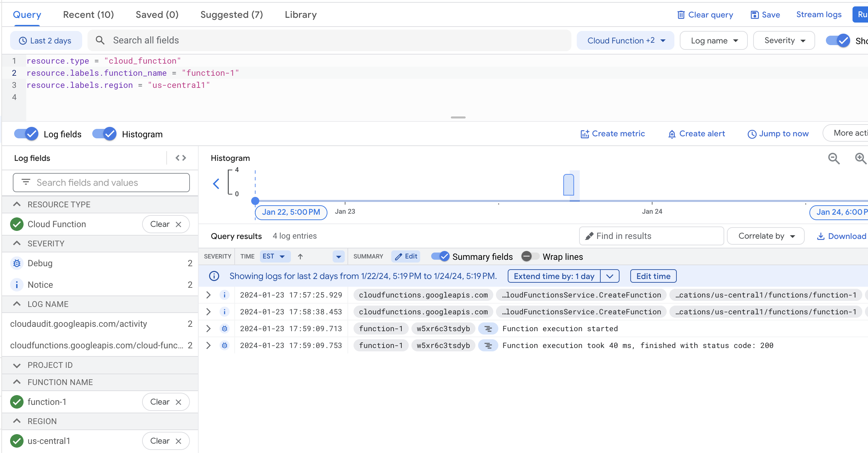Viewport: 868px width, 453px height.
Task: Click the zoom in icon on histogram
Action: (860, 158)
